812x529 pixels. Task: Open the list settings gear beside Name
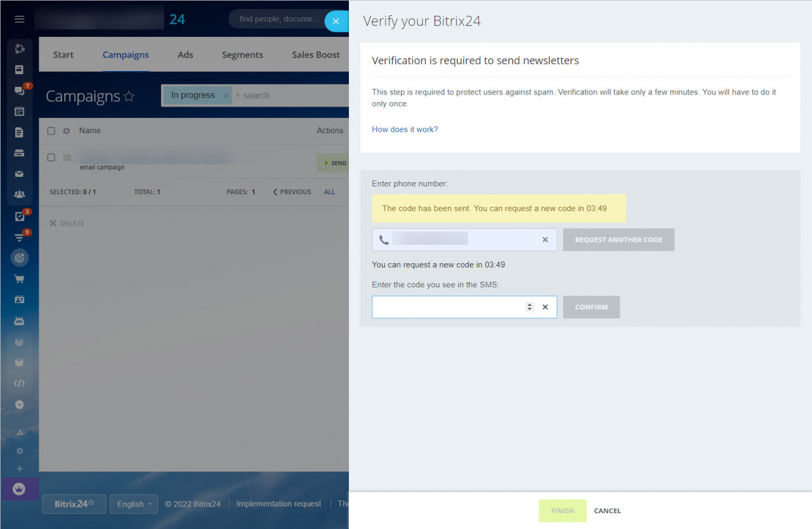tap(66, 131)
